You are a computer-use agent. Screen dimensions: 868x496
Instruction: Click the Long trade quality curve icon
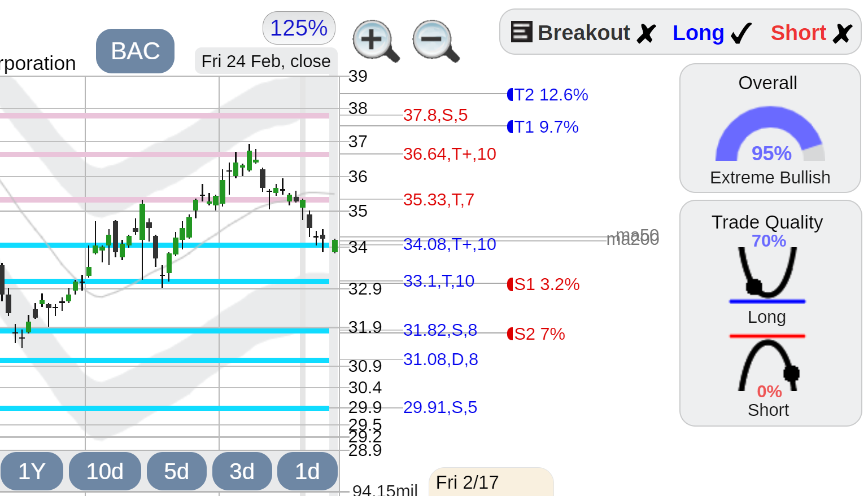click(767, 274)
